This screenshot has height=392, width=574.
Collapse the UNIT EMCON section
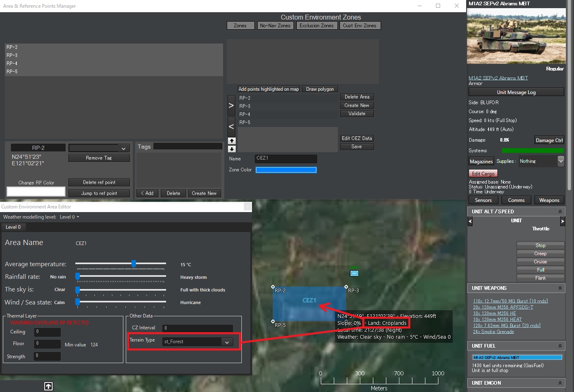(x=560, y=383)
